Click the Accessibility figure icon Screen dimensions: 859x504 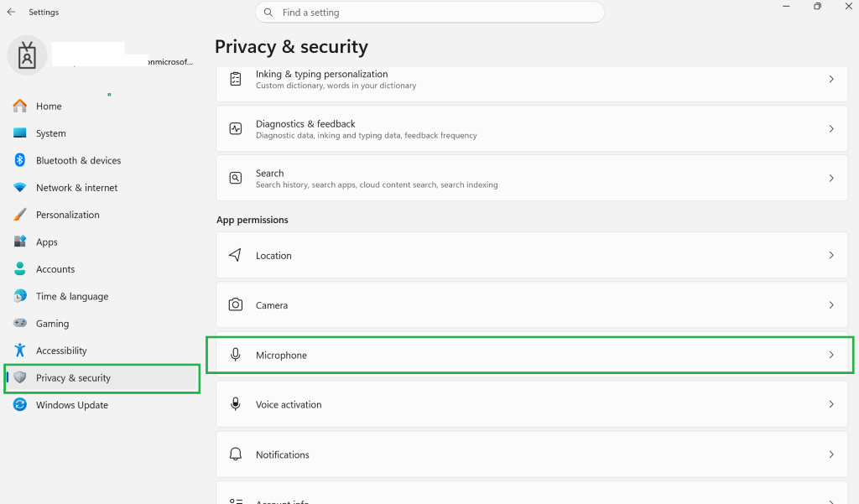(20, 350)
